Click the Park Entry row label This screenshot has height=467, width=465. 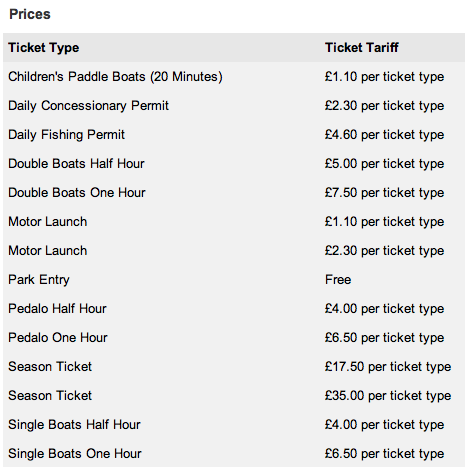(39, 280)
